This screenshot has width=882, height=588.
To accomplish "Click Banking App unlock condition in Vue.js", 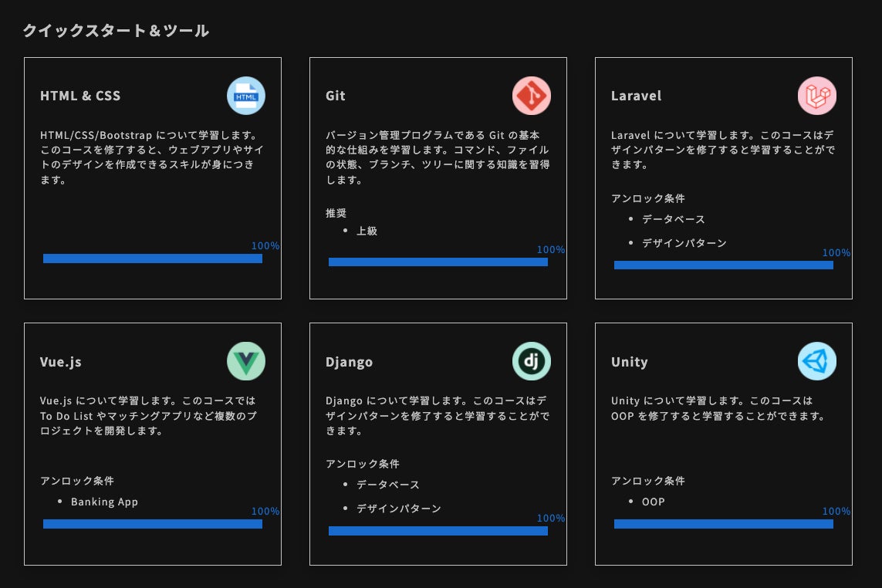I will pyautogui.click(x=104, y=502).
